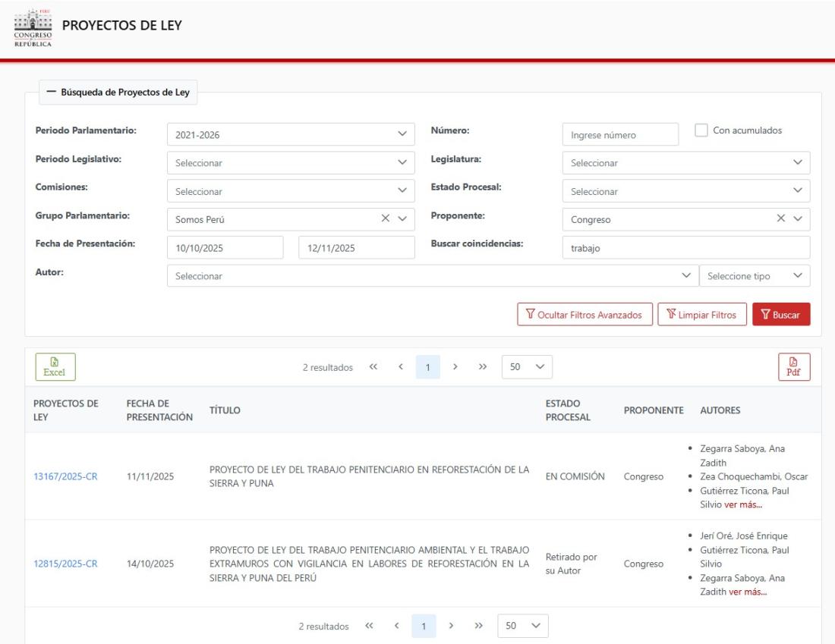The width and height of the screenshot is (835, 644).
Task: Expand the Estado Procesal dropdown
Action: [685, 191]
